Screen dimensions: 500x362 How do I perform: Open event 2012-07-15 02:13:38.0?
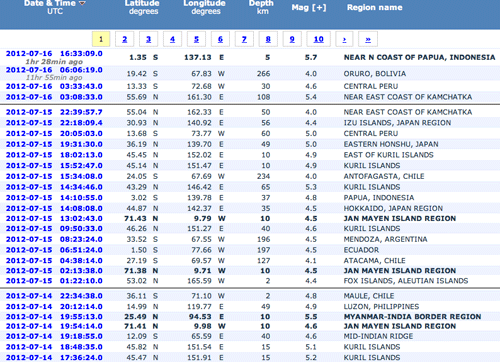54,271
